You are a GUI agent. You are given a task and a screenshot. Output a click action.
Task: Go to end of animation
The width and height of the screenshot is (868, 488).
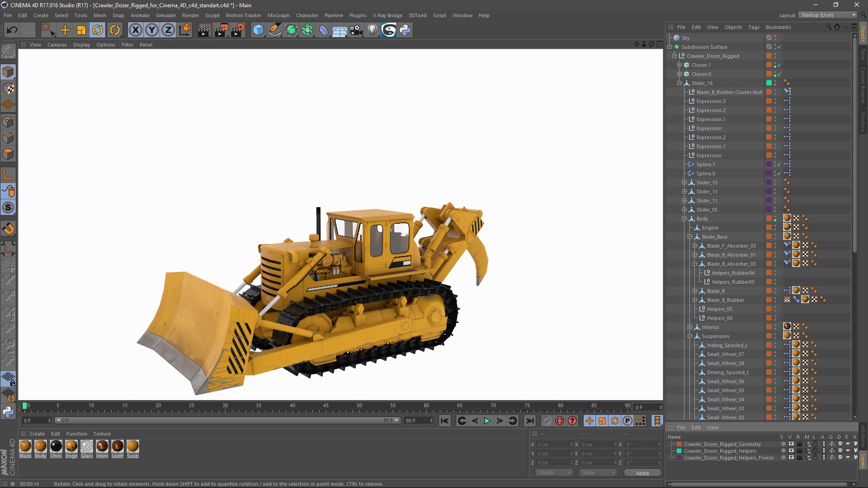(529, 421)
